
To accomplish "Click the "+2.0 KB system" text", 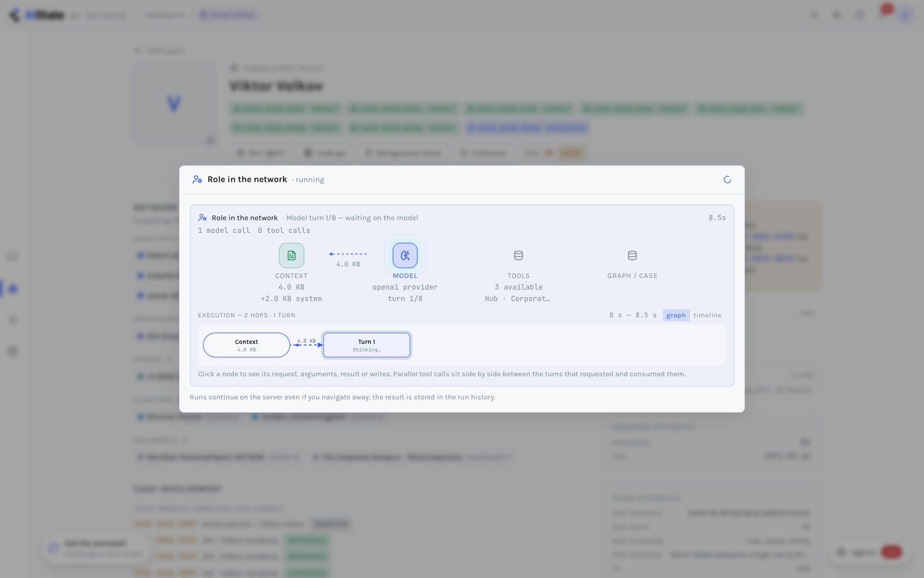I will pos(292,299).
